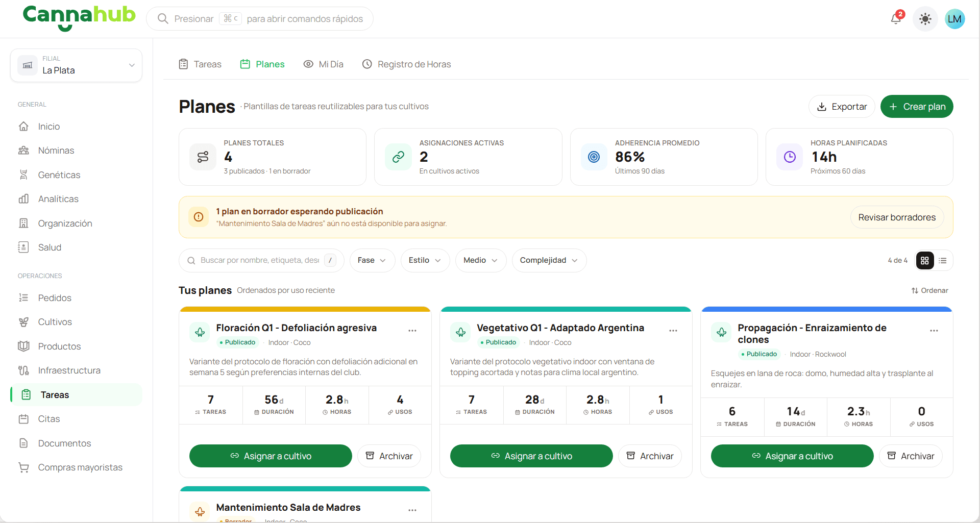Screen dimensions: 980x523
Task: Open Cultivos in the sidebar
Action: 76,322
